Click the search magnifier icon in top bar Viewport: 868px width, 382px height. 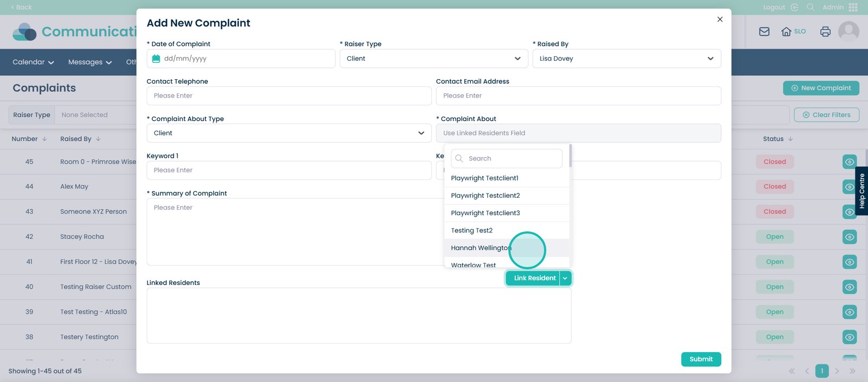(x=810, y=7)
